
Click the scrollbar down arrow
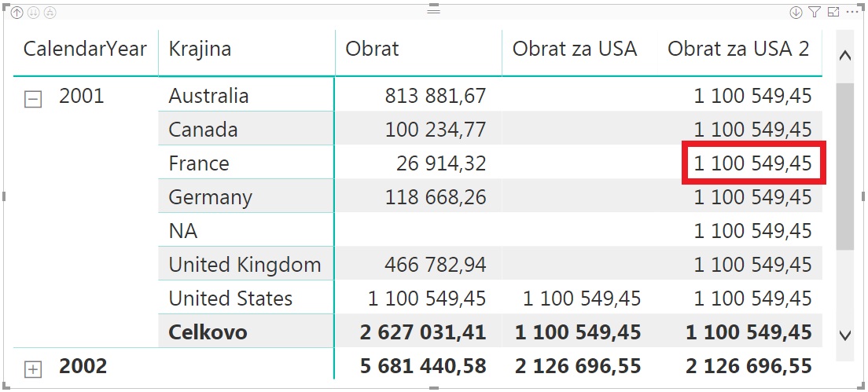[x=844, y=335]
